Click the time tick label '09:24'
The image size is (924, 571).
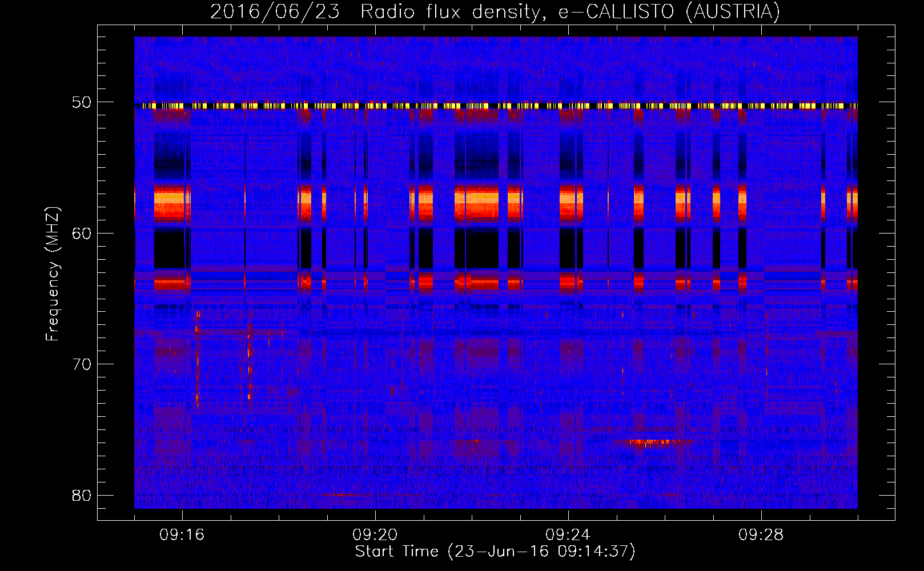(568, 535)
